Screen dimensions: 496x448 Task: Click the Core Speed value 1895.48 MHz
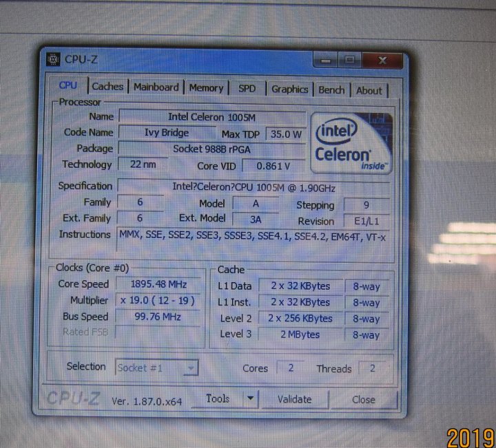coord(158,284)
